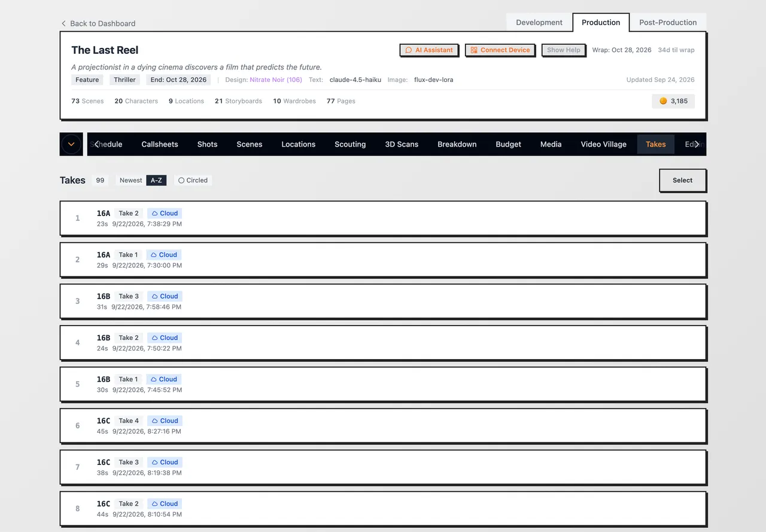The width and height of the screenshot is (766, 532).
Task: Click the orange coin credits badge 3,185
Action: pyautogui.click(x=673, y=101)
